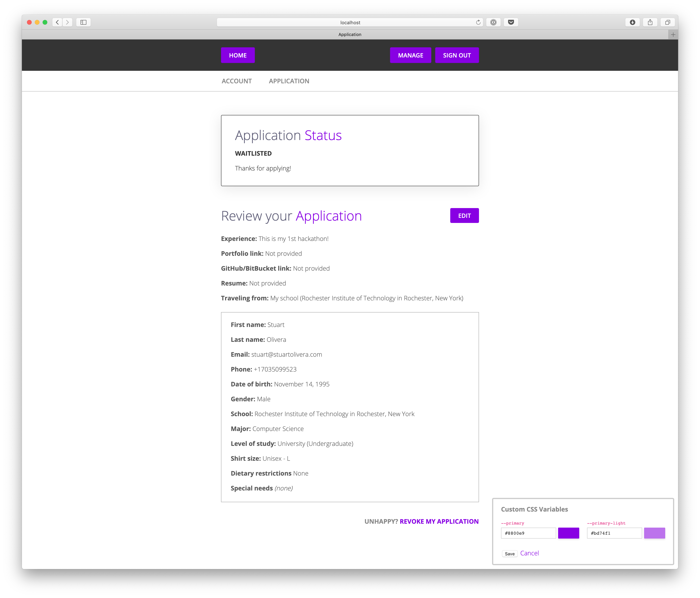Click SIGN OUT button

point(457,55)
